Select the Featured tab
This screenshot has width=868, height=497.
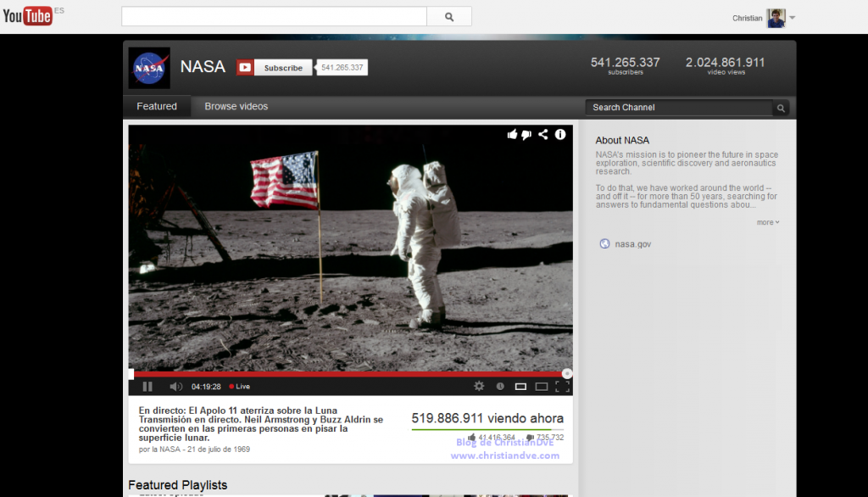[157, 106]
